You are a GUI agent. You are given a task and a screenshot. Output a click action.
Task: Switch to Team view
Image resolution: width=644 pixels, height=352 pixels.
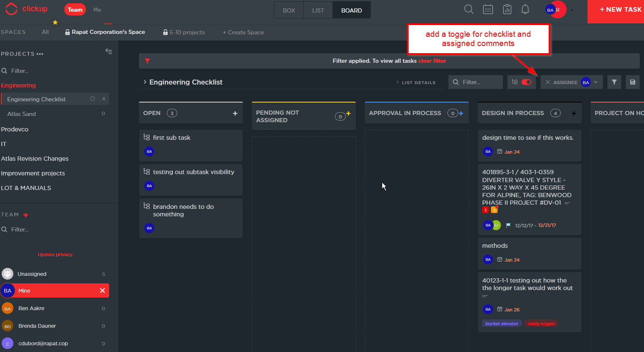click(75, 10)
